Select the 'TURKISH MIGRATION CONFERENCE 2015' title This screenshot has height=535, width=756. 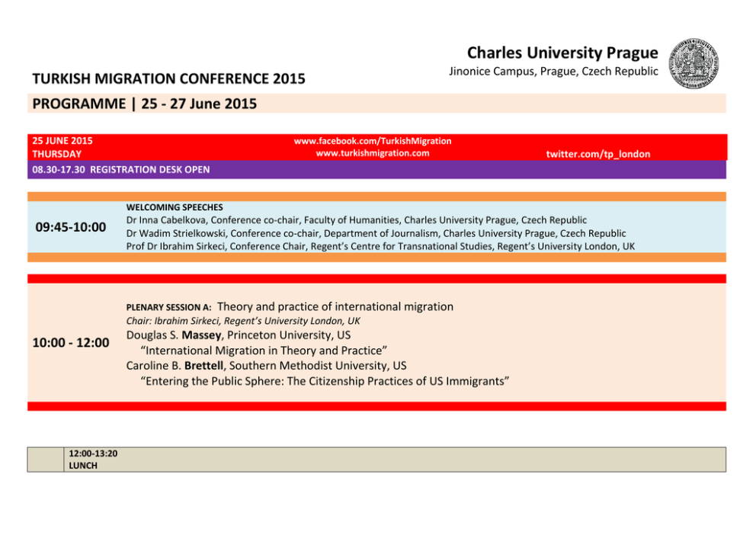168,78
